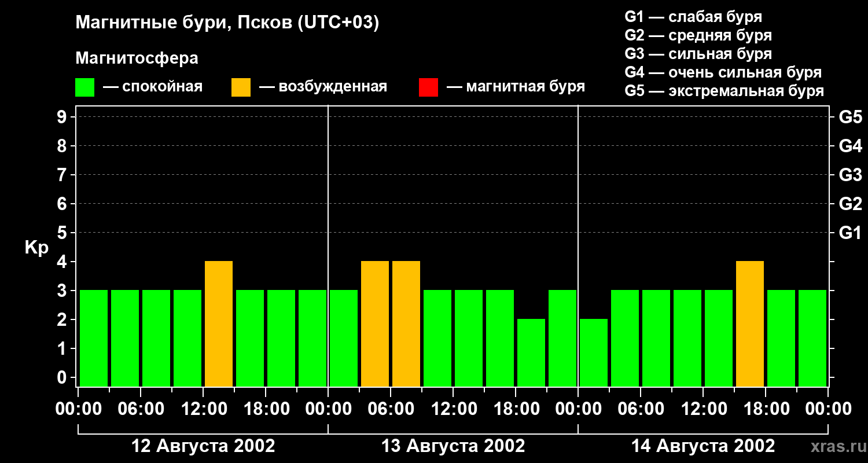This screenshot has height=463, width=868.
Task: Click the '12 Августа 2002' date label
Action: click(x=203, y=446)
